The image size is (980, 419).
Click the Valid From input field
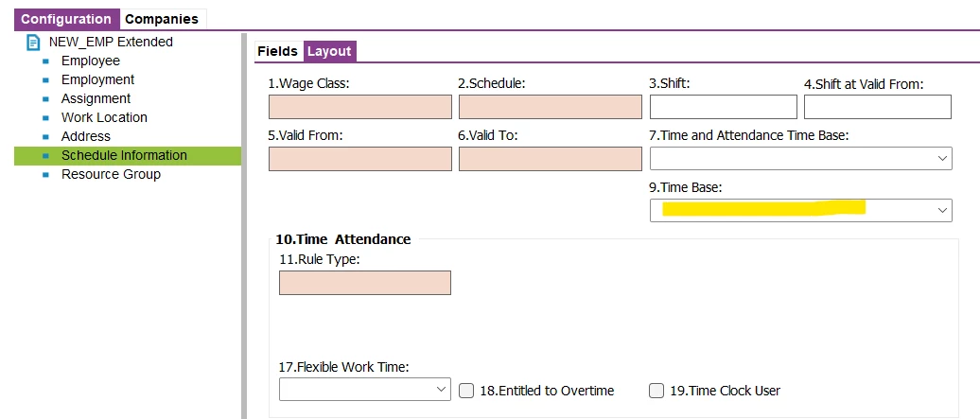[360, 159]
